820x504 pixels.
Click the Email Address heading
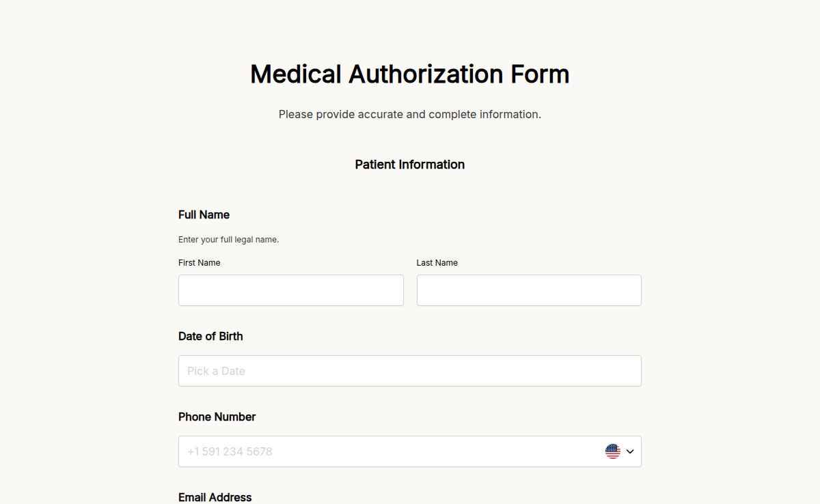215,496
